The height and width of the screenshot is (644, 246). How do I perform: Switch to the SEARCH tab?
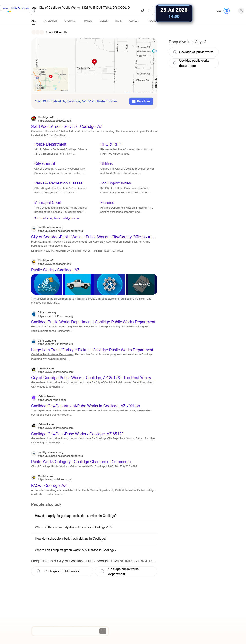click(x=50, y=21)
